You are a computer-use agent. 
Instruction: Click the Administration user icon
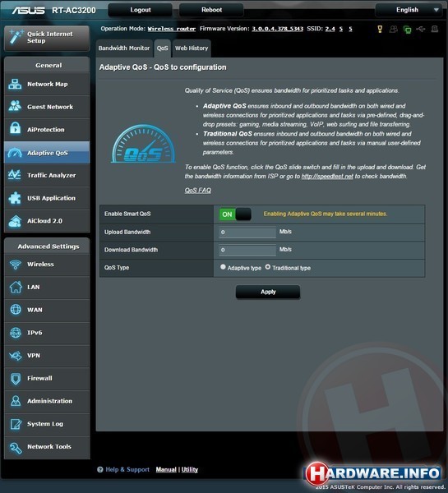coord(16,401)
